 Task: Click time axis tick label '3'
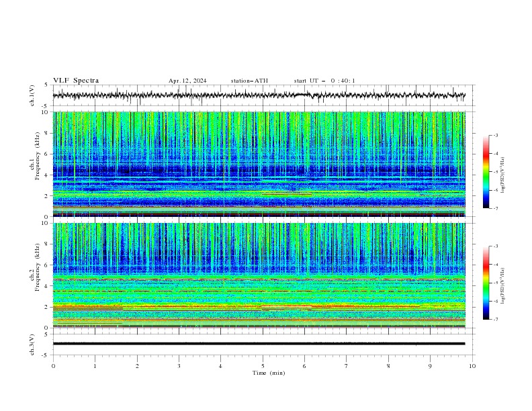pos(179,366)
